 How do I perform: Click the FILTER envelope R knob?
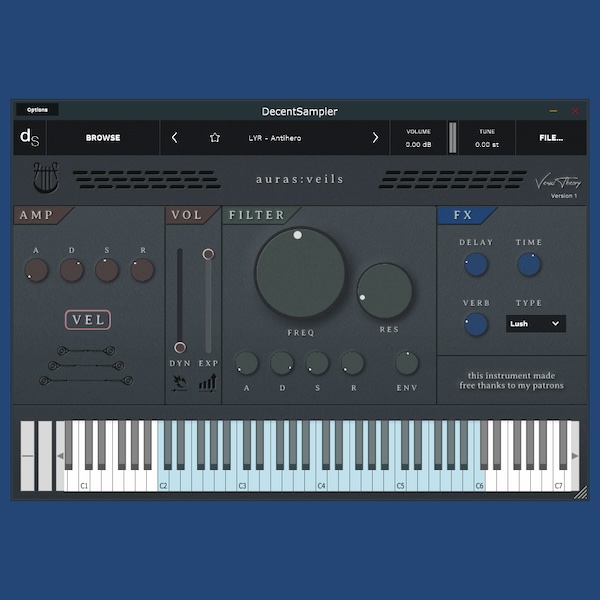point(352,363)
